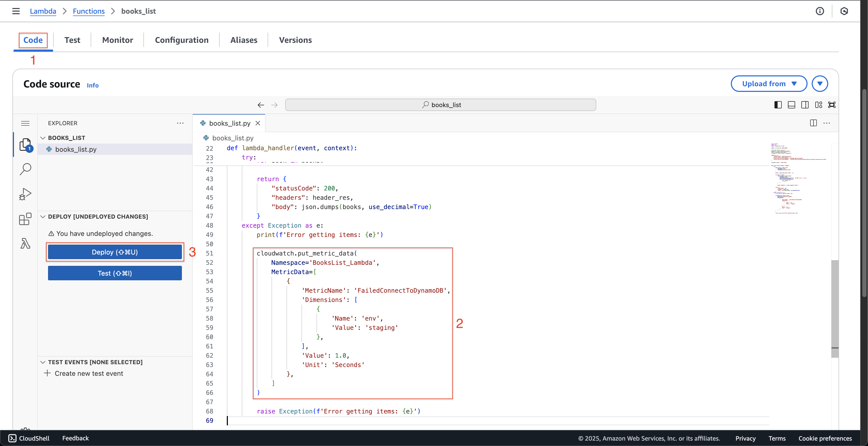Click the Deploy button to push changes
This screenshot has height=446, width=868.
(x=114, y=251)
